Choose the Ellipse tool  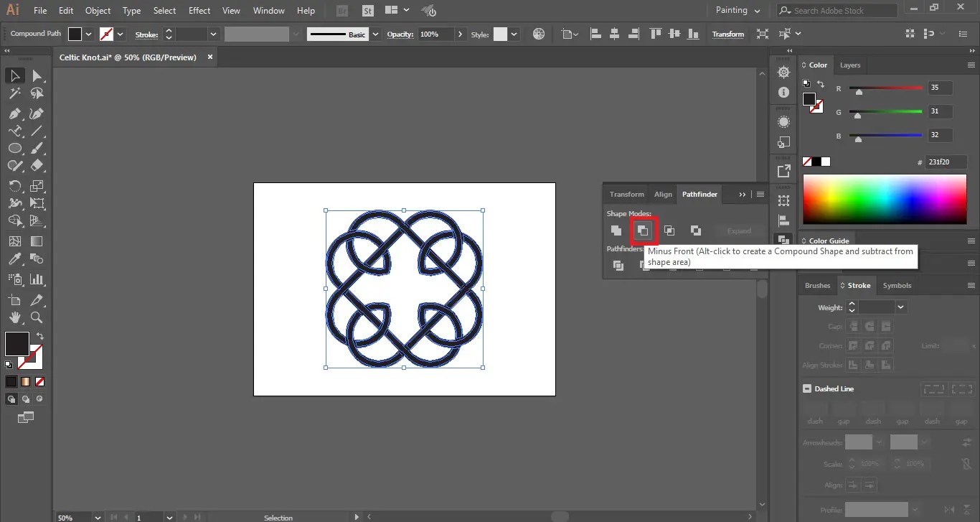pyautogui.click(x=15, y=149)
